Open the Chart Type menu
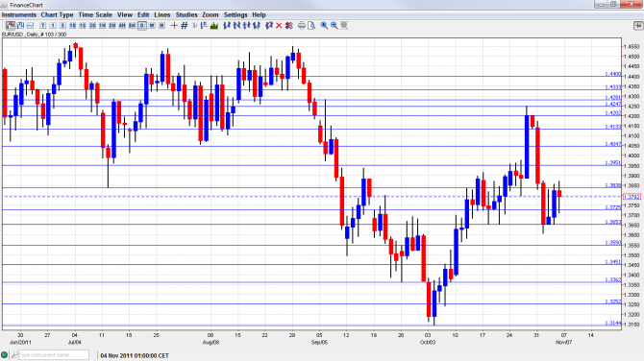The width and height of the screenshot is (644, 361). (x=57, y=14)
